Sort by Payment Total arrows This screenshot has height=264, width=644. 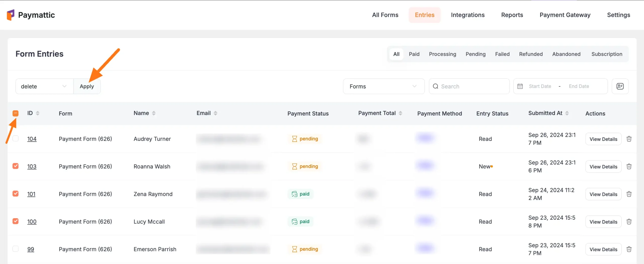400,113
